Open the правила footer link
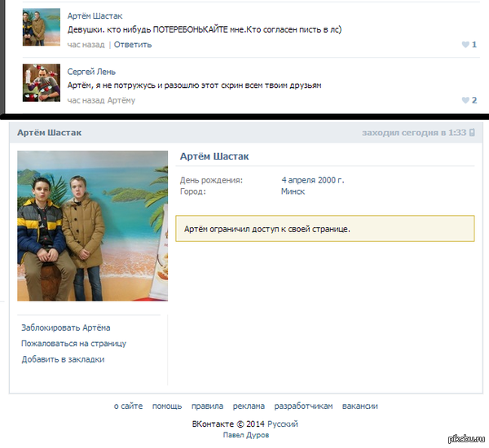Screen dimensions: 489x448 (207, 406)
